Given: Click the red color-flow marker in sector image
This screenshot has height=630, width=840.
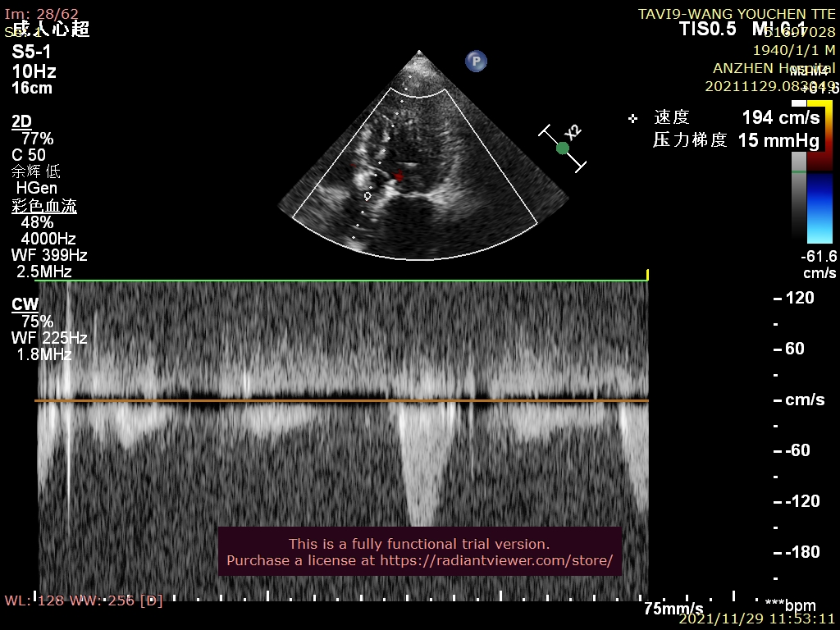Looking at the screenshot, I should pos(399,176).
